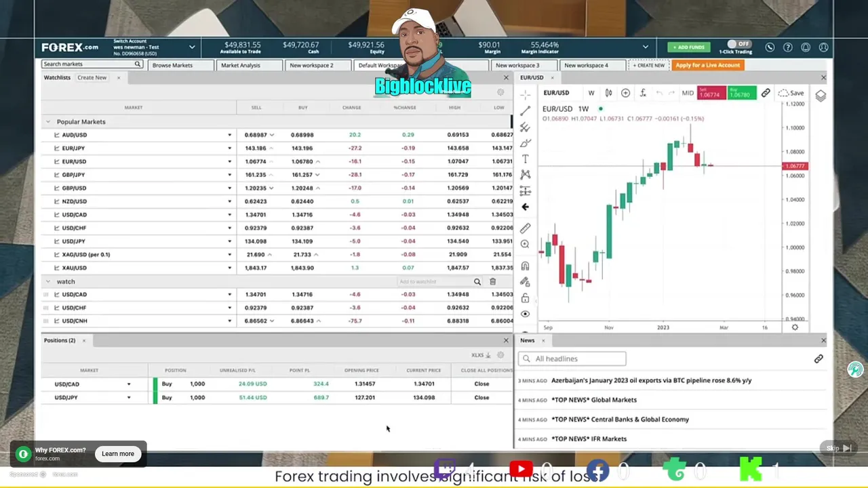This screenshot has width=868, height=488.
Task: Click the phone contact icon in header
Action: 770,47
